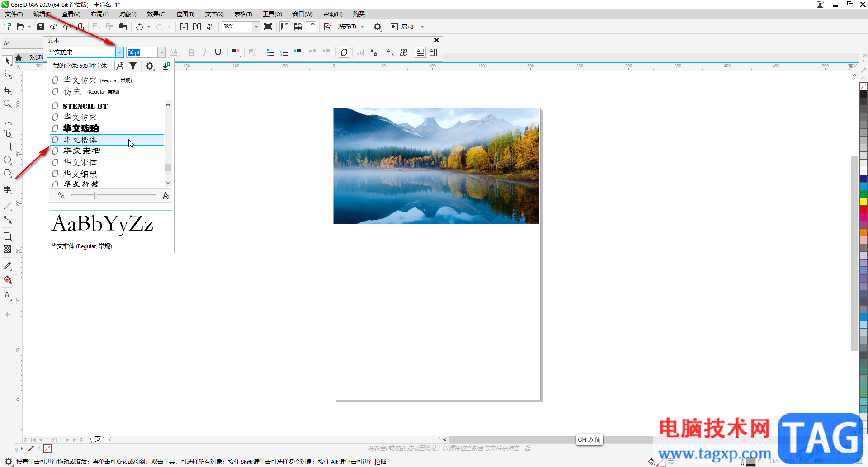Select the Zoom magnifier tool

tap(7, 104)
